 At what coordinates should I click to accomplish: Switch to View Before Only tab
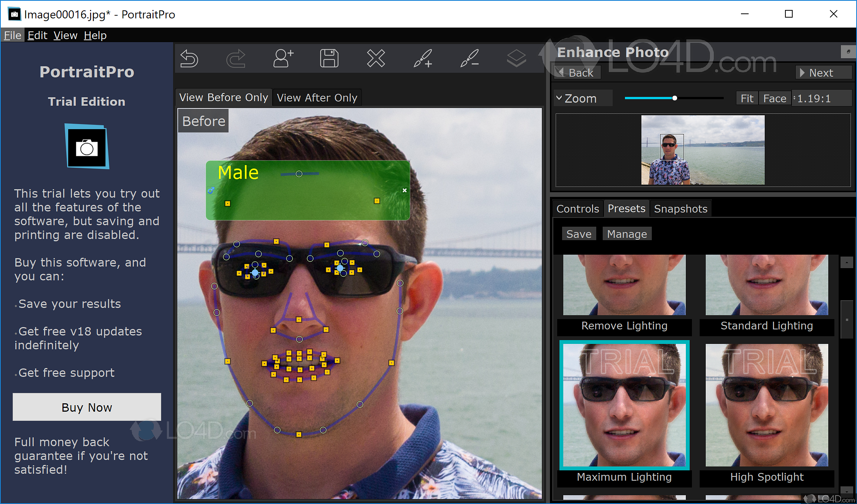[224, 97]
